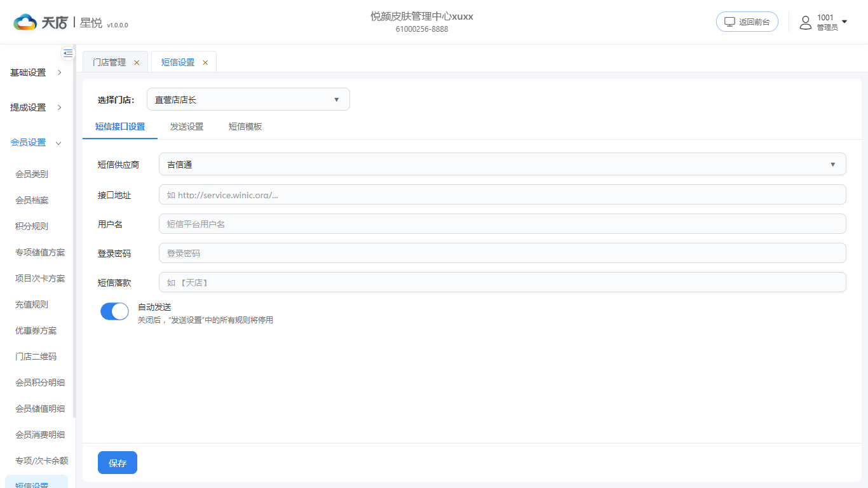
Task: Expand the 提成设置 menu
Action: 37,107
